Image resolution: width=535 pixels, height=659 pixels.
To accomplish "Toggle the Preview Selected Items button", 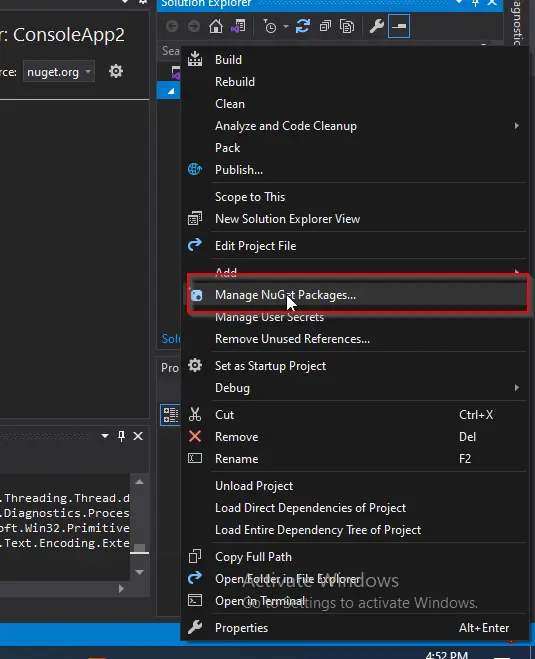I will coord(399,26).
